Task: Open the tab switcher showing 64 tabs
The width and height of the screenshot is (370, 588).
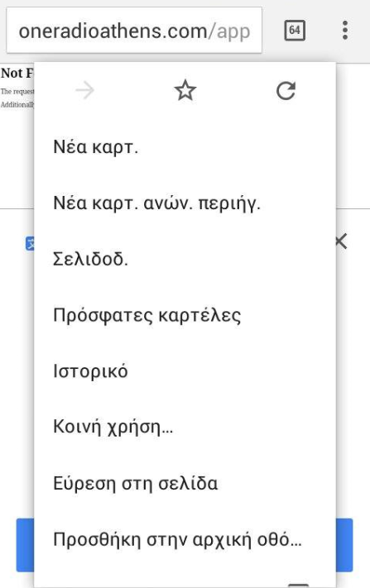Action: (295, 31)
